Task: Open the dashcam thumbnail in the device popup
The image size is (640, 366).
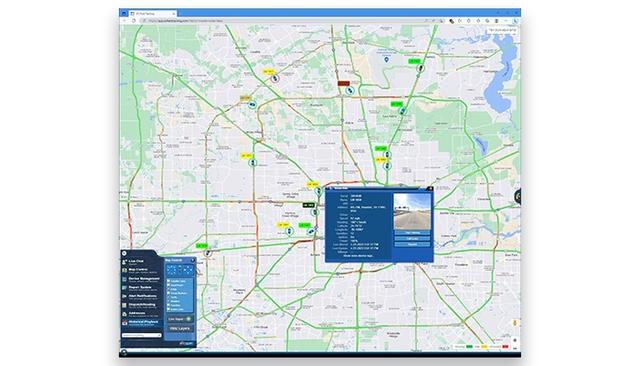Action: [412, 212]
